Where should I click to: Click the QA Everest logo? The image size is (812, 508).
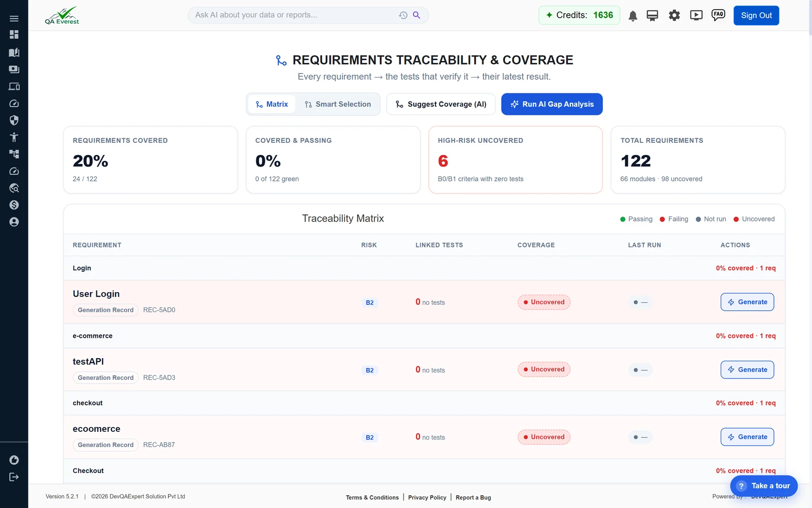click(62, 15)
